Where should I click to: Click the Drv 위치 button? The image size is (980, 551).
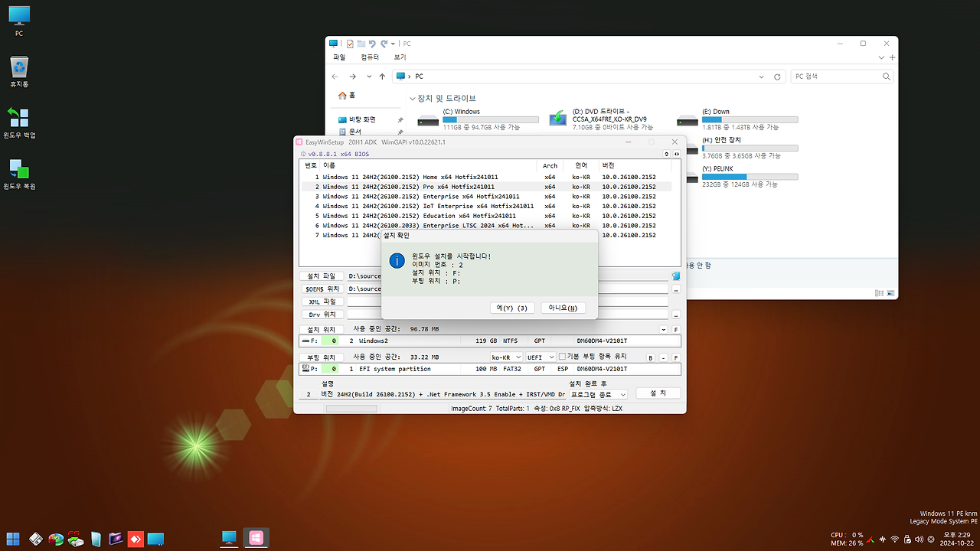click(322, 315)
